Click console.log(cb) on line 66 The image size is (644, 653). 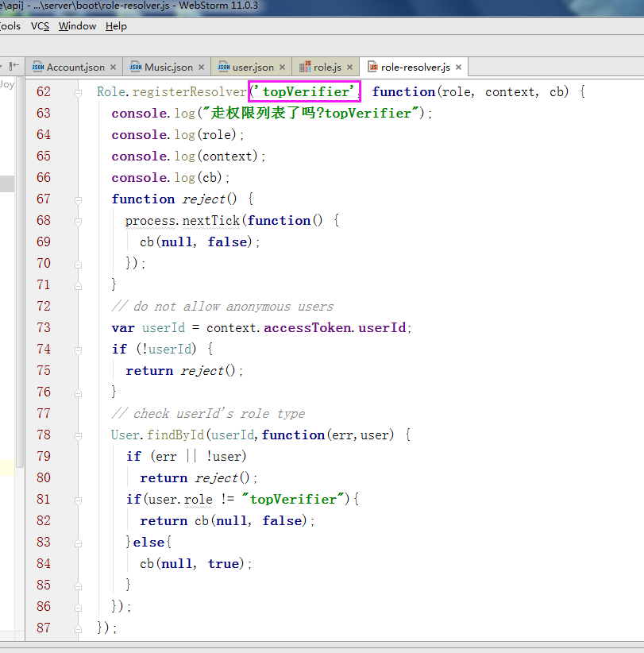170,178
